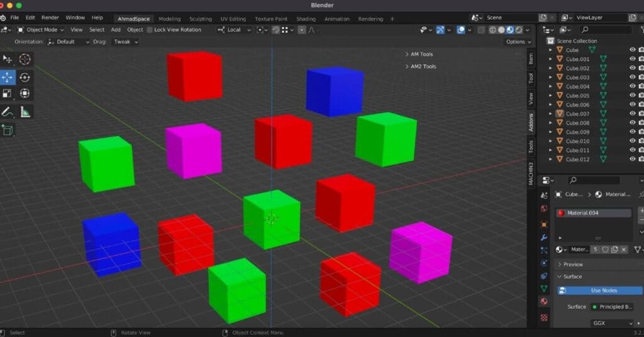The width and height of the screenshot is (644, 337).
Task: Hide Cube.003 using its eye icon
Action: click(x=633, y=77)
